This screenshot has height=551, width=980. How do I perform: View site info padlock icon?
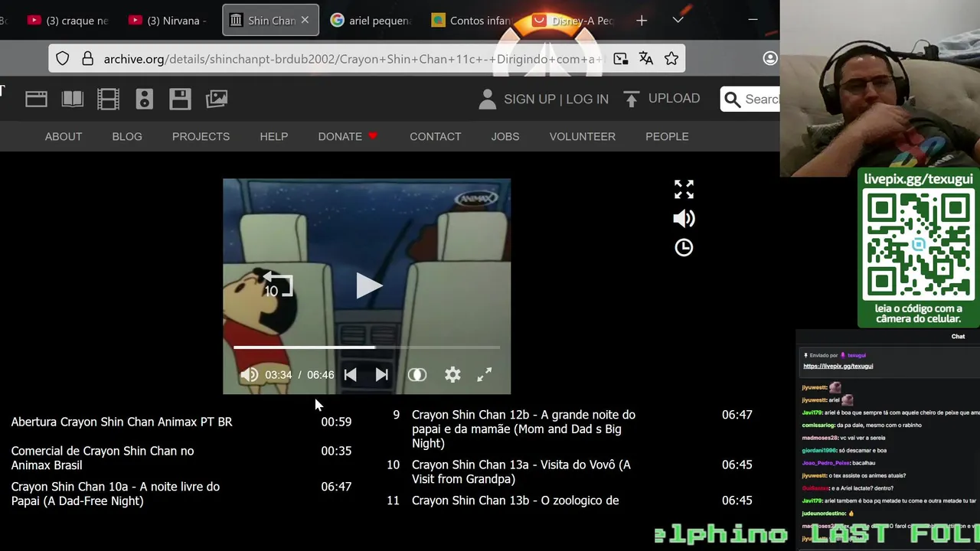coord(87,59)
